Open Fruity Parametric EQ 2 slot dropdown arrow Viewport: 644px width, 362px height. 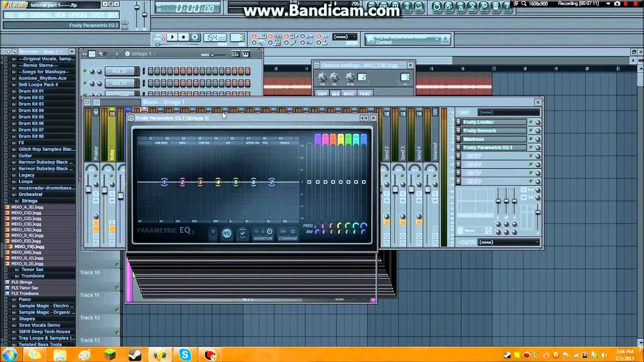tap(458, 147)
